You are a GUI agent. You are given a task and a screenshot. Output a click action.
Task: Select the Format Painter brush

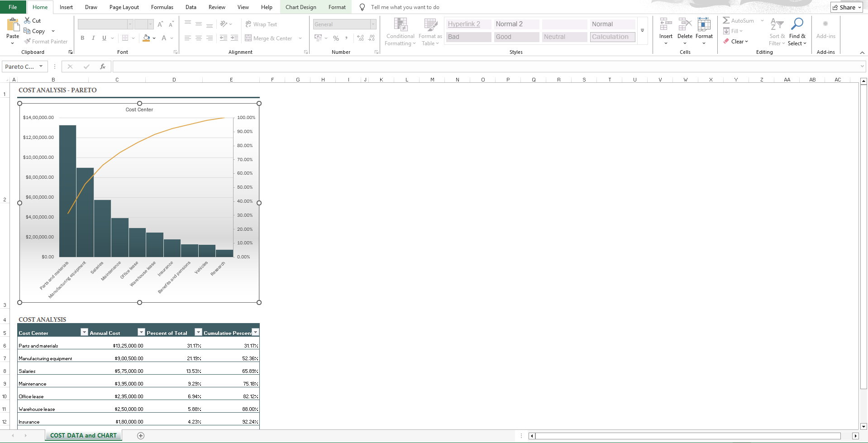click(x=27, y=41)
